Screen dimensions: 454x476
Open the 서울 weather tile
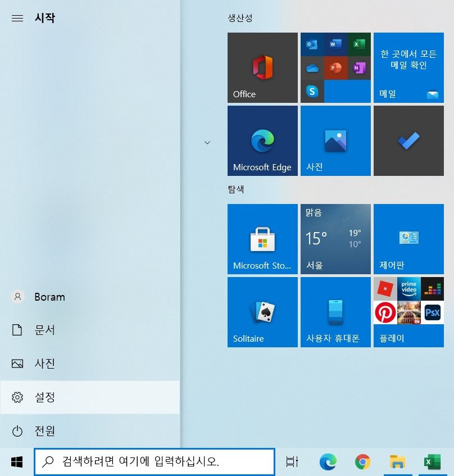335,239
